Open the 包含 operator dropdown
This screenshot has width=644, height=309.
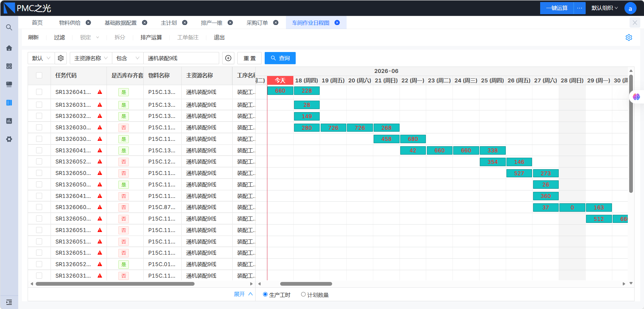(127, 58)
